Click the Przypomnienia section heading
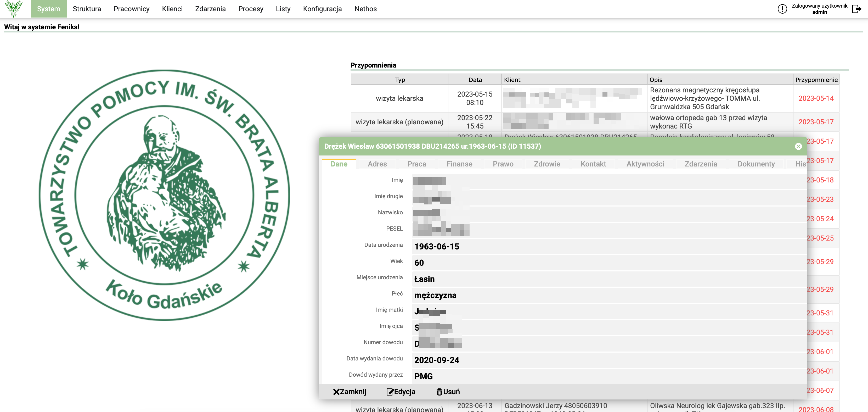Image resolution: width=868 pixels, height=412 pixels. tap(373, 65)
